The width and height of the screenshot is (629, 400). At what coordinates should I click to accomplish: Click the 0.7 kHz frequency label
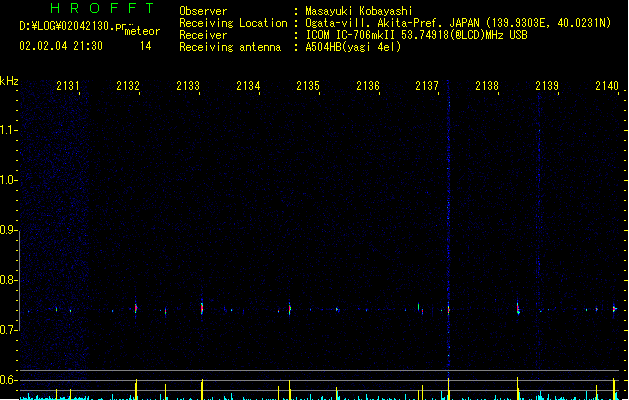point(8,329)
